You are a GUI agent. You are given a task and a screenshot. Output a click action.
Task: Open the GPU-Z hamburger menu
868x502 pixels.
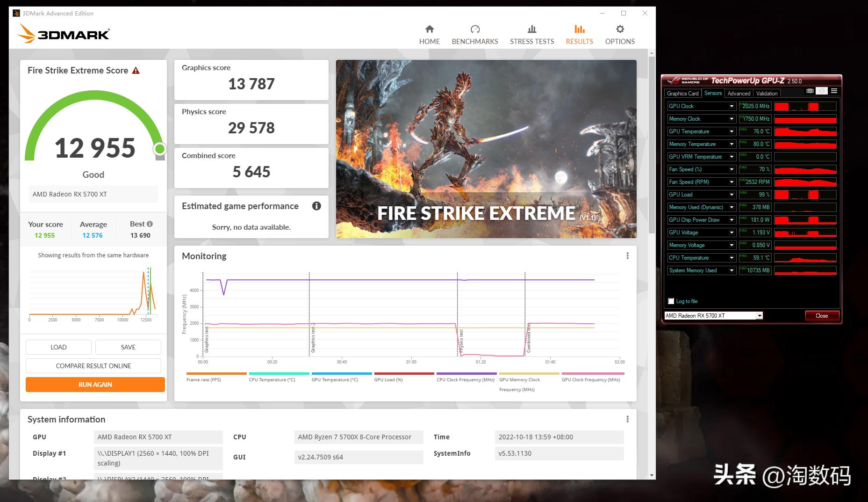coord(834,91)
